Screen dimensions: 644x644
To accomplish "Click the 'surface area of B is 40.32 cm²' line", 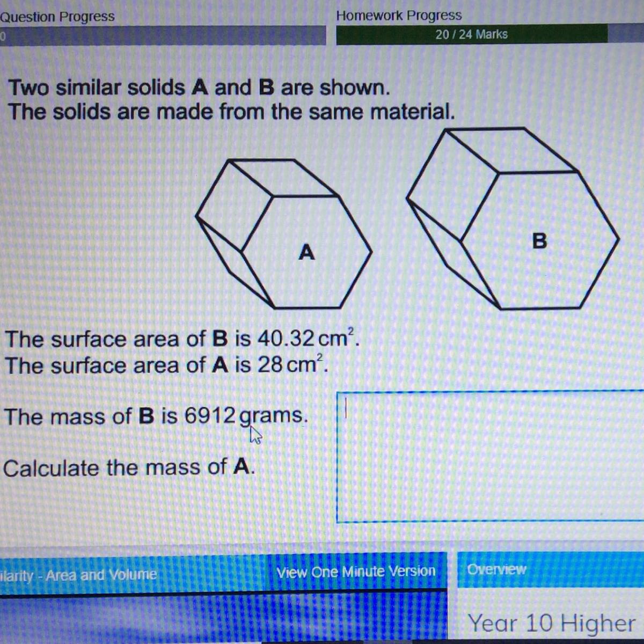I will [x=182, y=338].
